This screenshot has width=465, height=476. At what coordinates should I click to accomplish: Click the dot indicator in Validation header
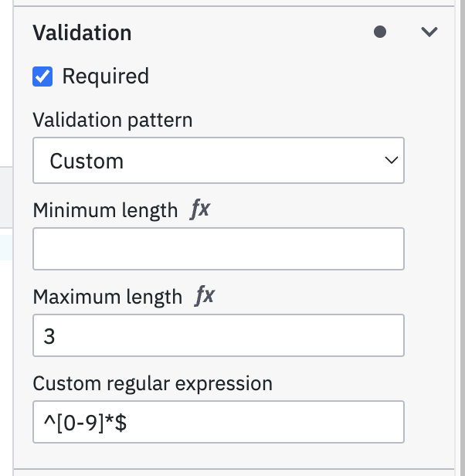[x=379, y=32]
